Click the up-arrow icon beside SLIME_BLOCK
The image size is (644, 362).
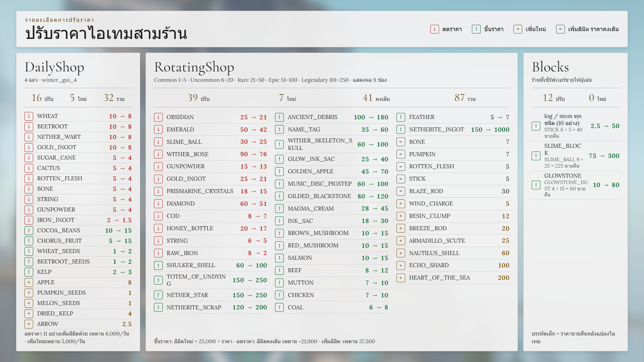pyautogui.click(x=536, y=156)
